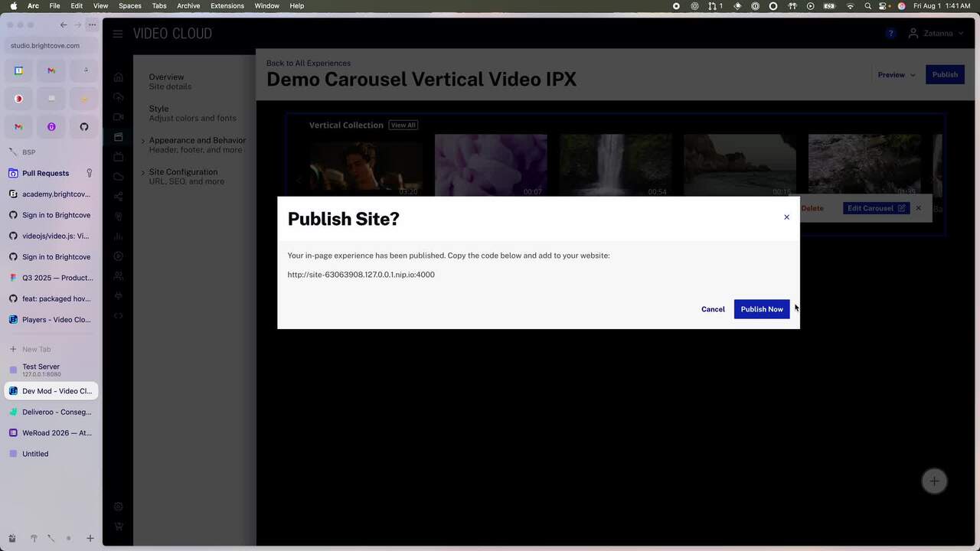Screen dimensions: 980x551
Task: Open the admin settings gear in the sidebar
Action: [118, 507]
